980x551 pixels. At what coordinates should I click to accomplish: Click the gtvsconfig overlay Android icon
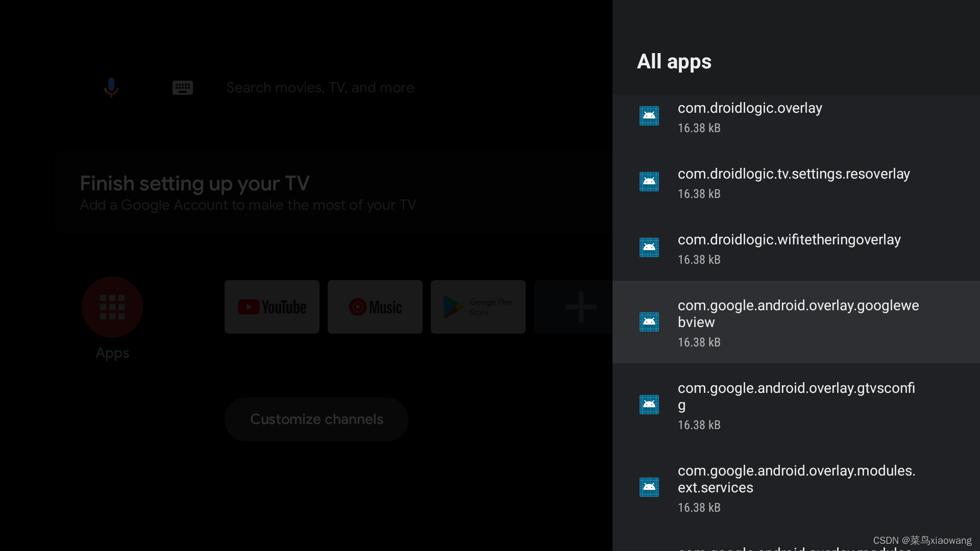[649, 405]
